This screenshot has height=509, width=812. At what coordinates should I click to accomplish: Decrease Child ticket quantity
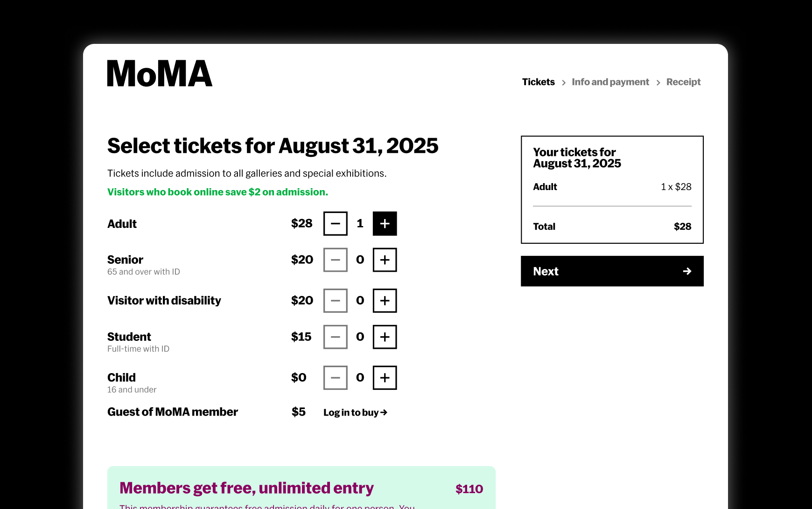pyautogui.click(x=335, y=377)
